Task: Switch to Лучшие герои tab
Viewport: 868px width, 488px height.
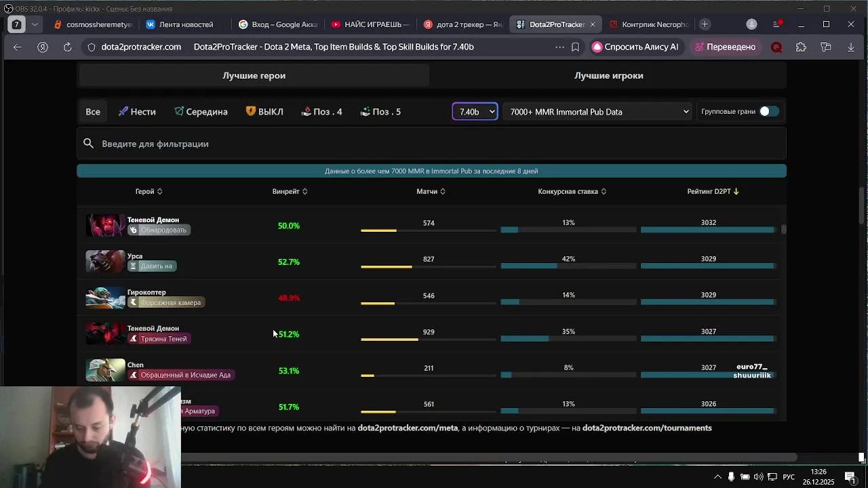Action: coord(254,75)
